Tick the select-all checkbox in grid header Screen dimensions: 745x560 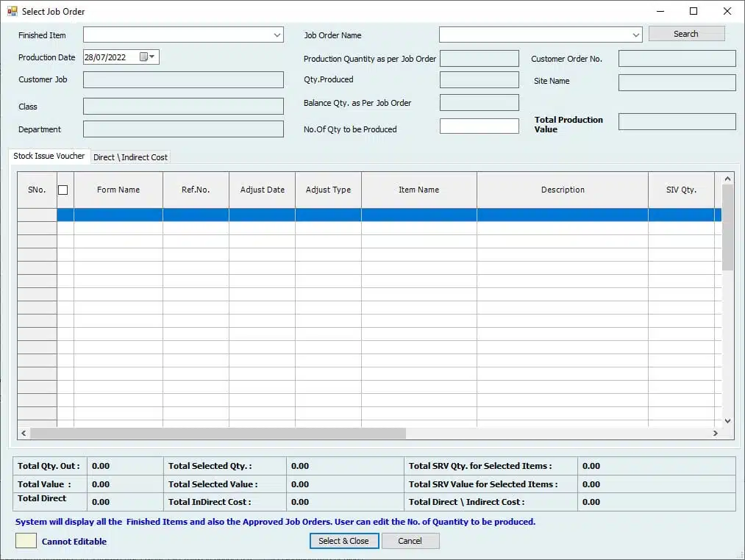click(x=63, y=190)
